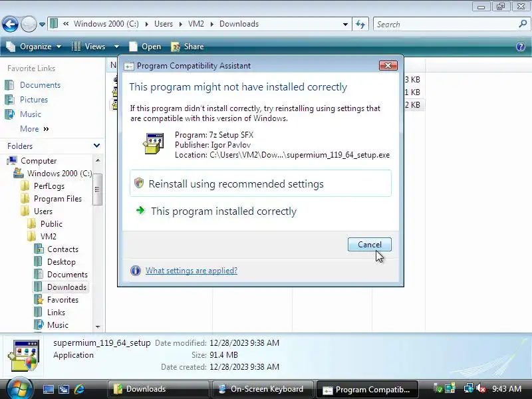
Task: Select the Program Files folder
Action: click(x=58, y=198)
